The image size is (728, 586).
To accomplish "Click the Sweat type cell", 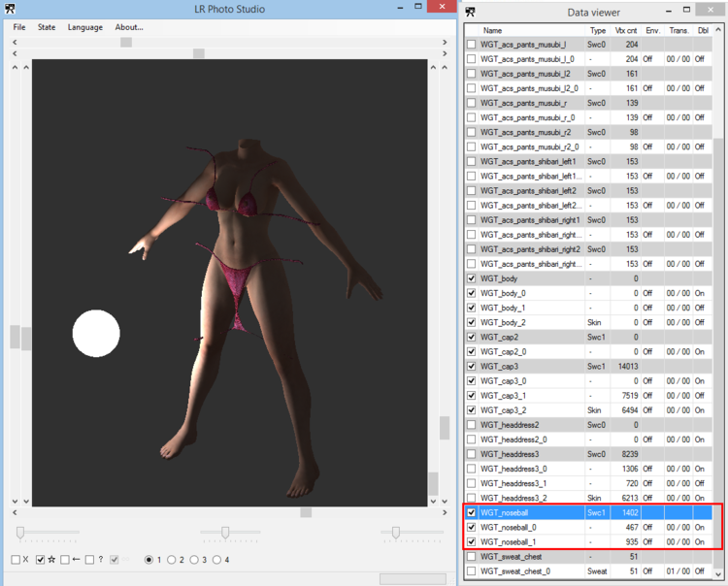I will pyautogui.click(x=597, y=571).
